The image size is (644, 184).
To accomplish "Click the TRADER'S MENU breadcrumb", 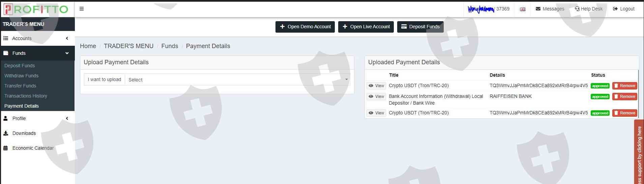I will tap(128, 46).
